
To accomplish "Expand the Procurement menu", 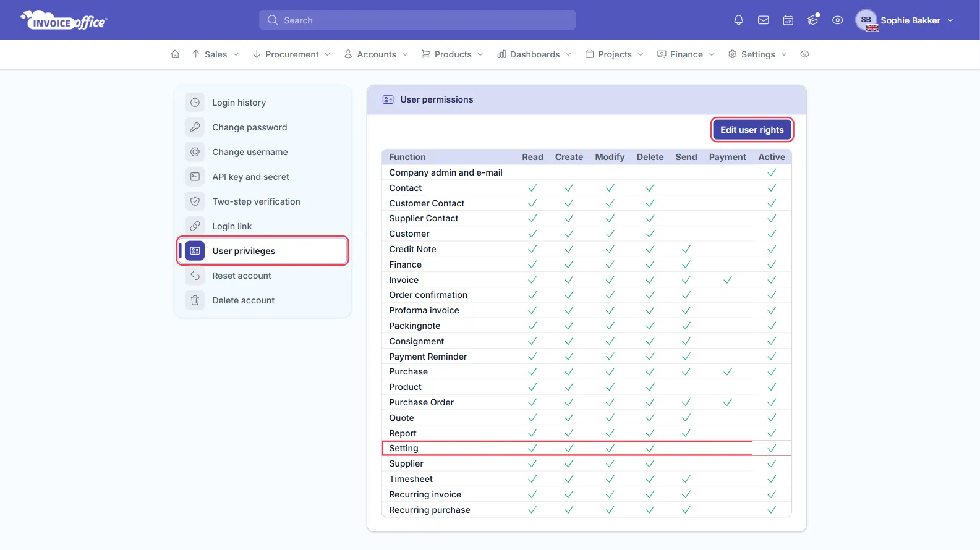I will [291, 54].
